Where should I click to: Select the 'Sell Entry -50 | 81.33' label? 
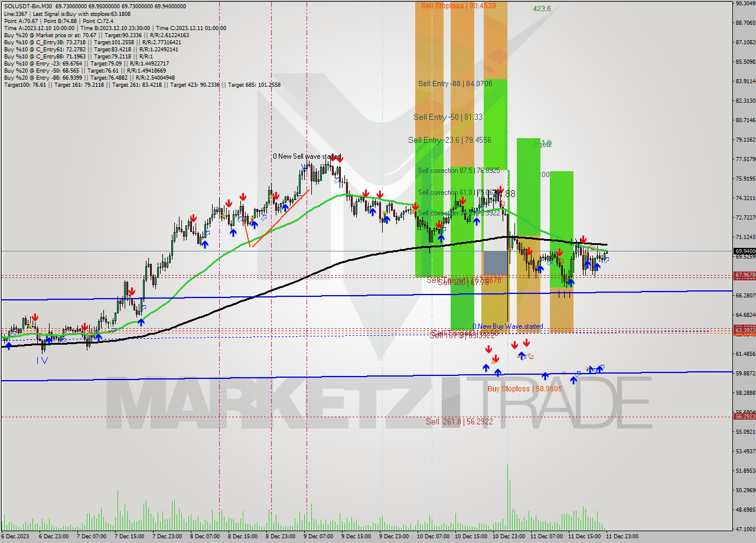(448, 117)
